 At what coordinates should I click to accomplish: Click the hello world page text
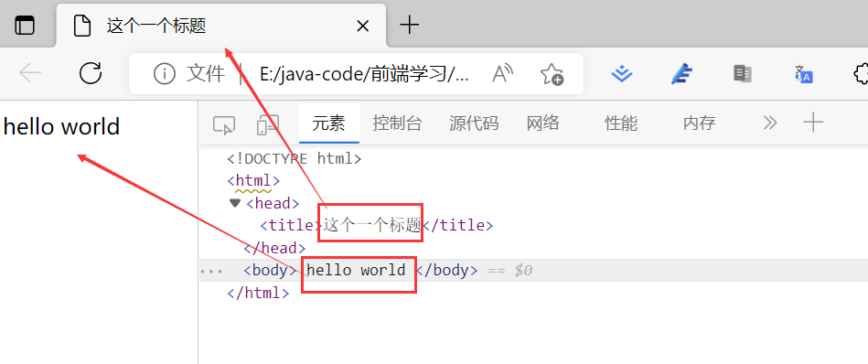coord(61,127)
